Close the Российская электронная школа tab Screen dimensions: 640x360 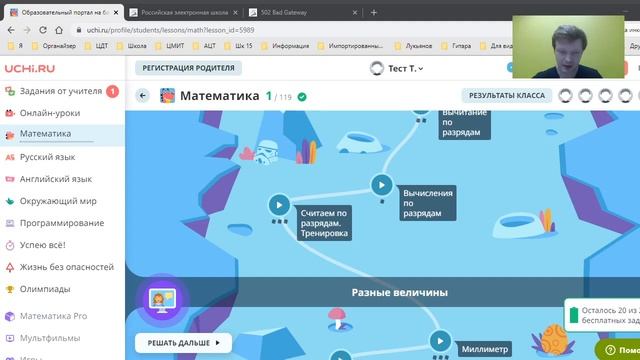pyautogui.click(x=235, y=13)
